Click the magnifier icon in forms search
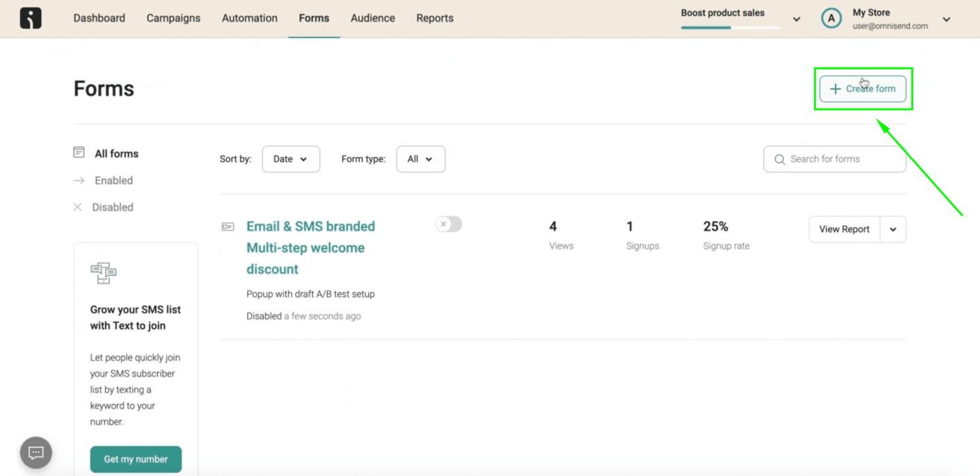Screen dimensions: 980x476 pos(780,159)
